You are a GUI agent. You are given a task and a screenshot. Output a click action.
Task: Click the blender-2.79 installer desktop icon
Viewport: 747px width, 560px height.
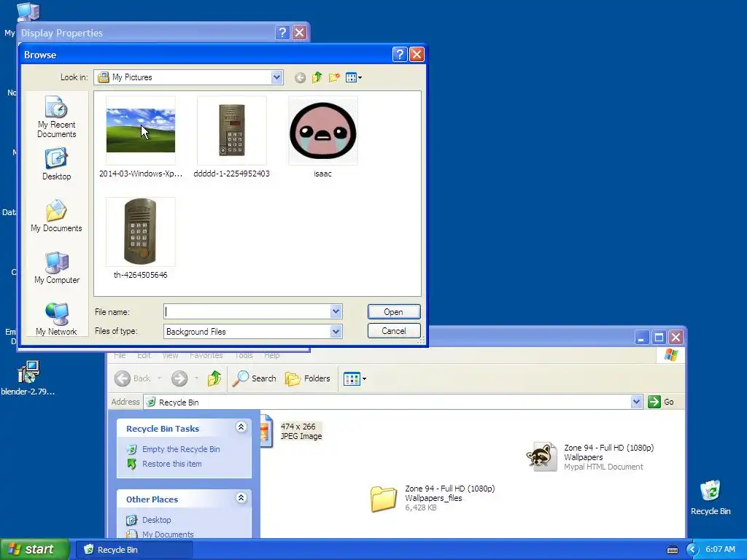(28, 378)
